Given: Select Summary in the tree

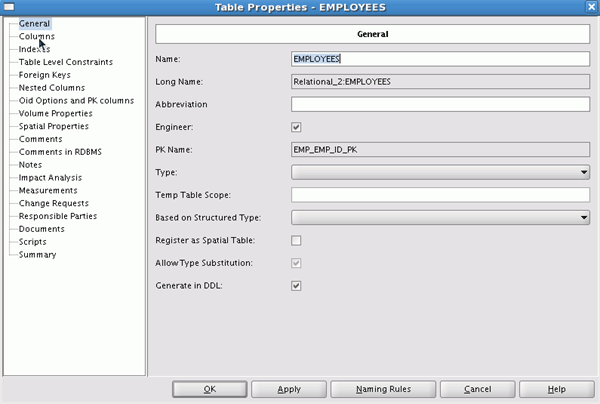Looking at the screenshot, I should [37, 255].
